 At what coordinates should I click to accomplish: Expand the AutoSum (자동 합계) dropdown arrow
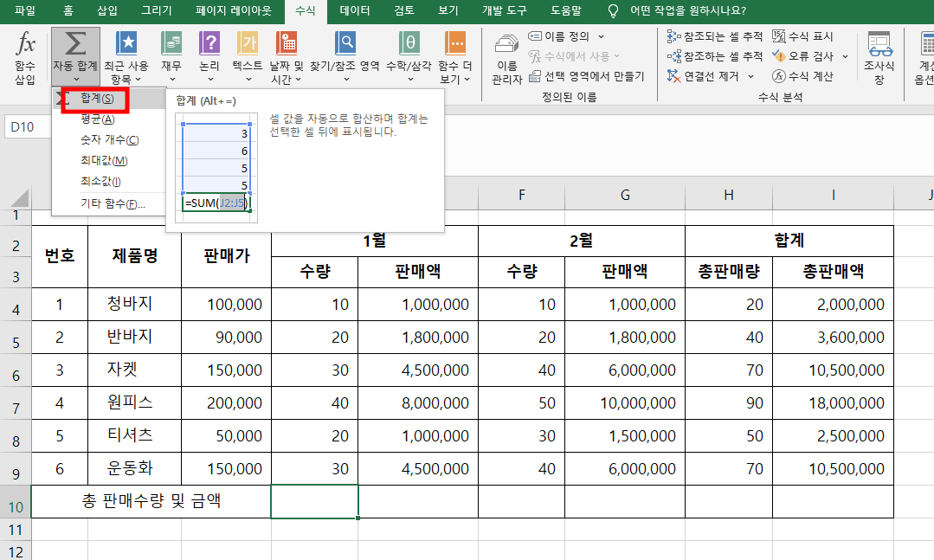(75, 80)
